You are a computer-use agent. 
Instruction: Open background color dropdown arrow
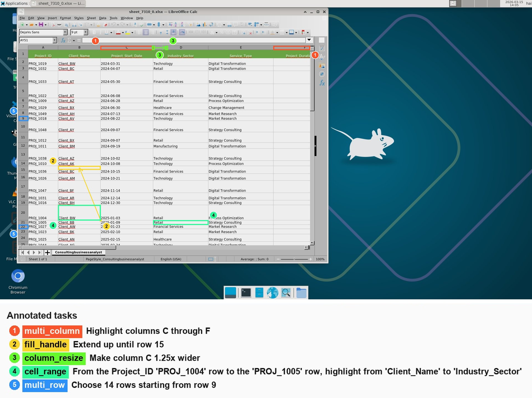click(x=132, y=33)
